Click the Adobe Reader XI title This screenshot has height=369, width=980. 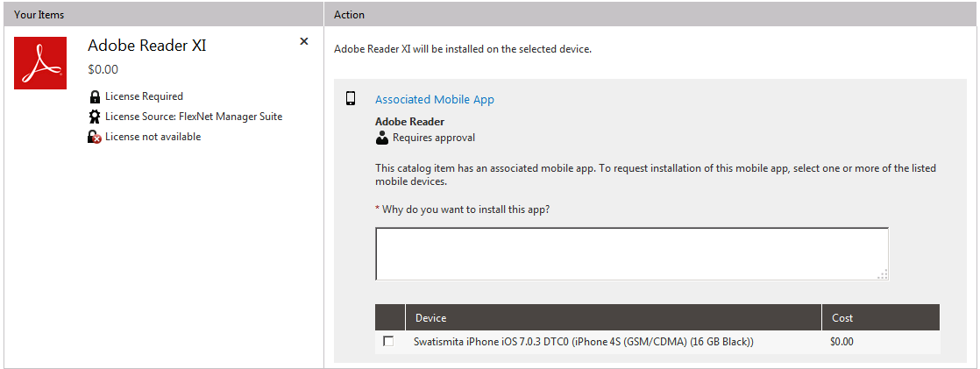point(147,46)
